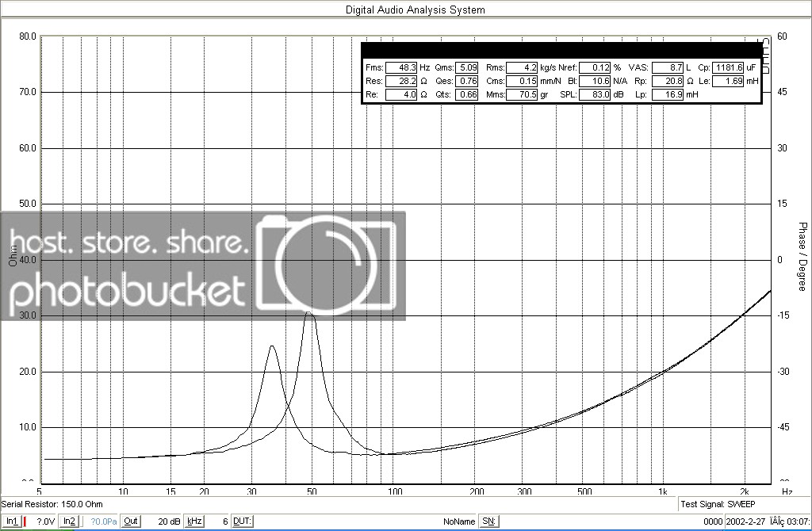Viewport: 812px width, 531px height.
Task: Click the impedance peak of the taller curve
Action: click(x=309, y=312)
